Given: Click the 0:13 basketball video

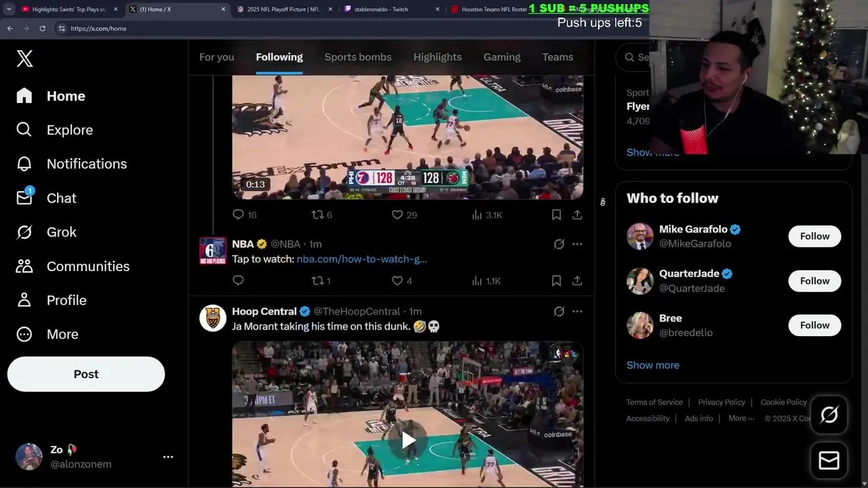Looking at the screenshot, I should coord(408,138).
